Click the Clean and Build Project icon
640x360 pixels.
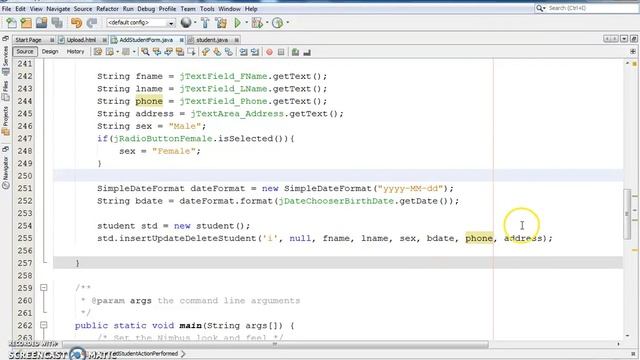221,23
